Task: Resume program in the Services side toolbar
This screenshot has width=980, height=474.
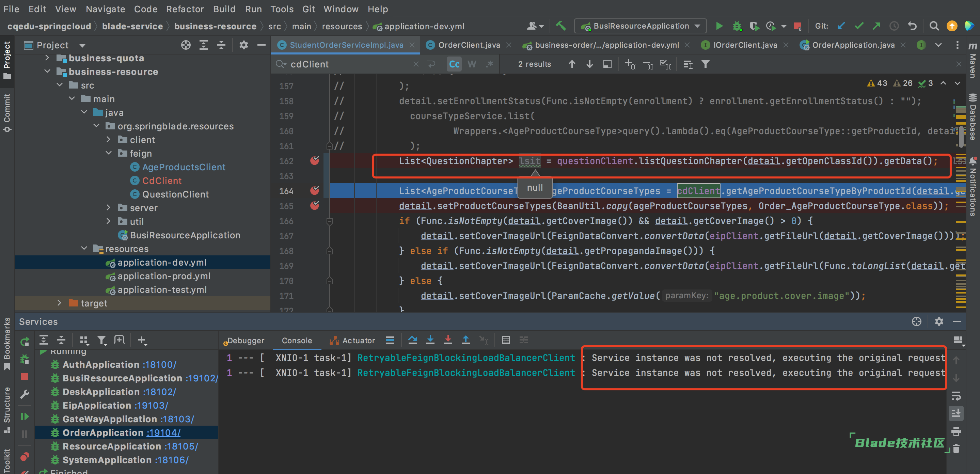Action: (x=25, y=416)
